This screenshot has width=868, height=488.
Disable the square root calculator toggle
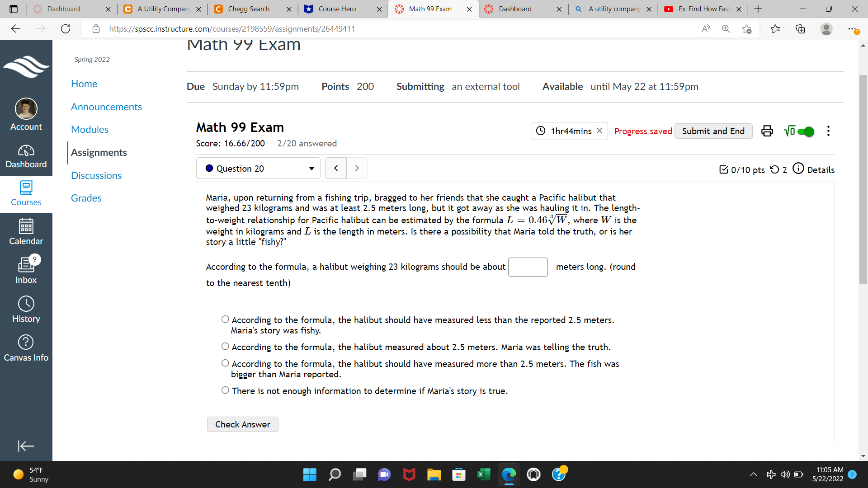806,131
